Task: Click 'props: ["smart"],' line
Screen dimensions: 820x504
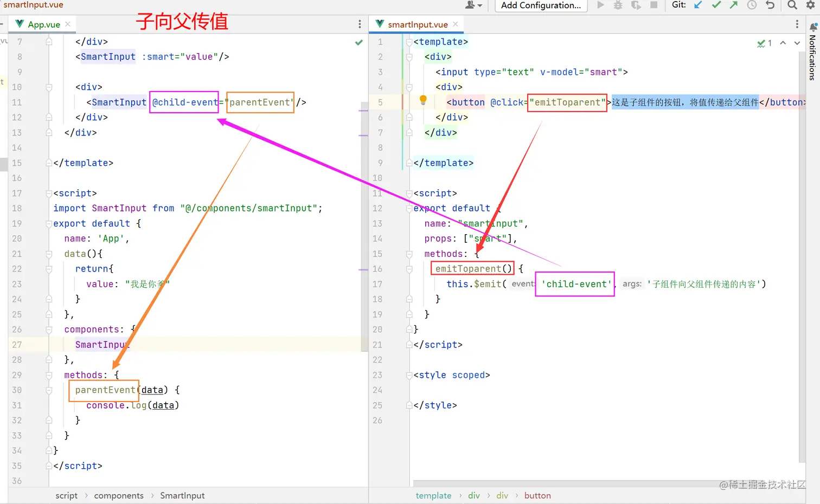Action: 471,239
